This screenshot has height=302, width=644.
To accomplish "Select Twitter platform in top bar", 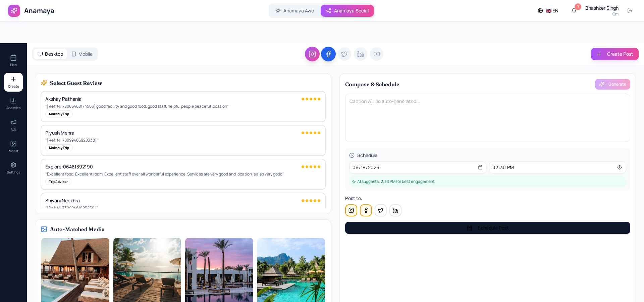I will tap(344, 54).
